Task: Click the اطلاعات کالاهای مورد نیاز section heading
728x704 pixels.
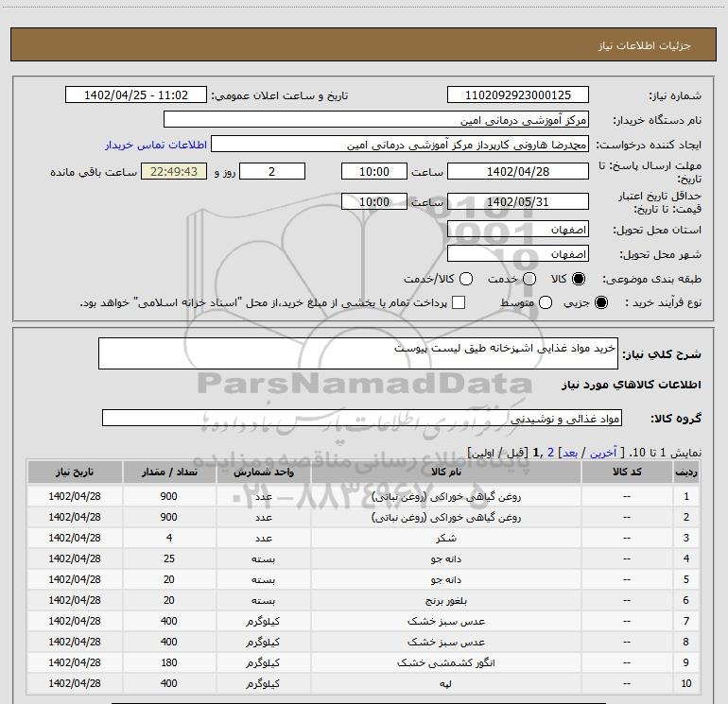Action: point(631,385)
